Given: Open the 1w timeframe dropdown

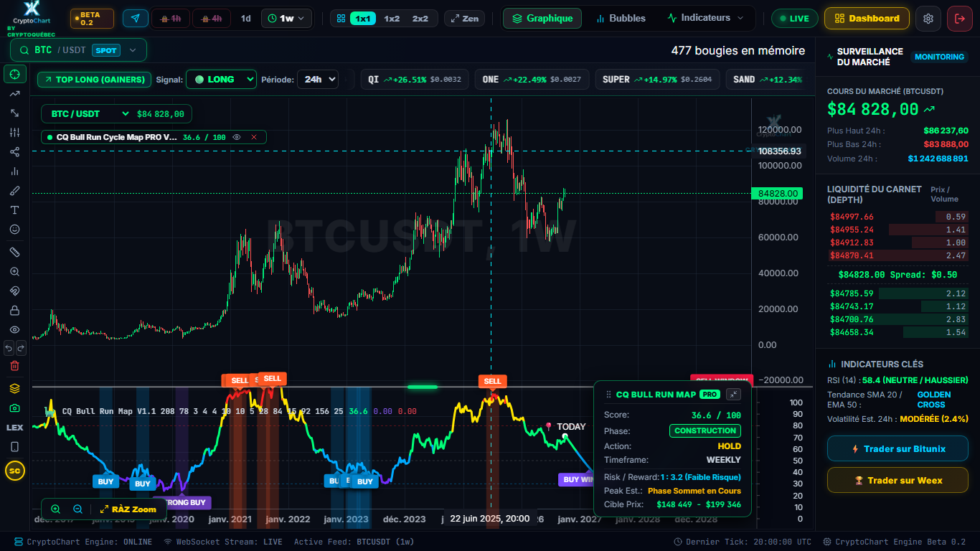Looking at the screenshot, I should (286, 18).
